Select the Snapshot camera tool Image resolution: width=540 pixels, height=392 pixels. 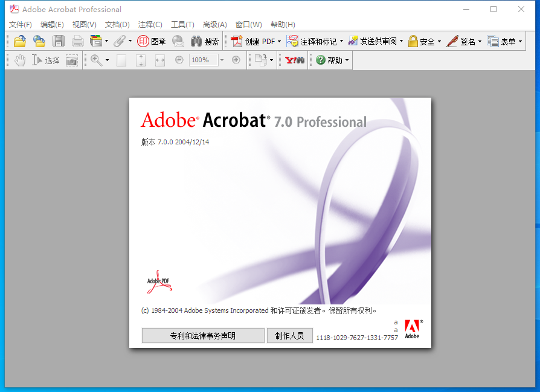pyautogui.click(x=72, y=60)
